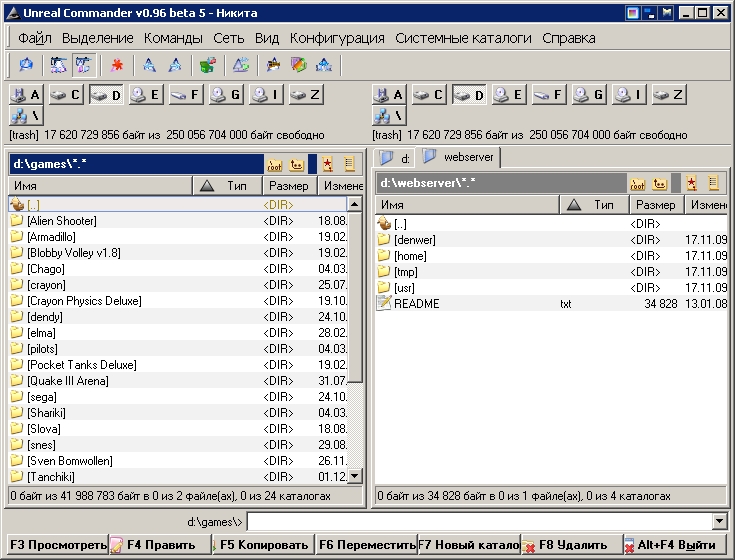
Task: Click the parent directory icon in left panel
Action: coord(297,164)
